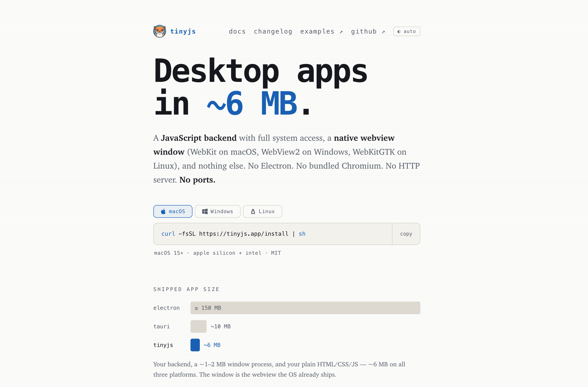Click the "Desktop apps in ~6 MB." headline

pyautogui.click(x=261, y=87)
